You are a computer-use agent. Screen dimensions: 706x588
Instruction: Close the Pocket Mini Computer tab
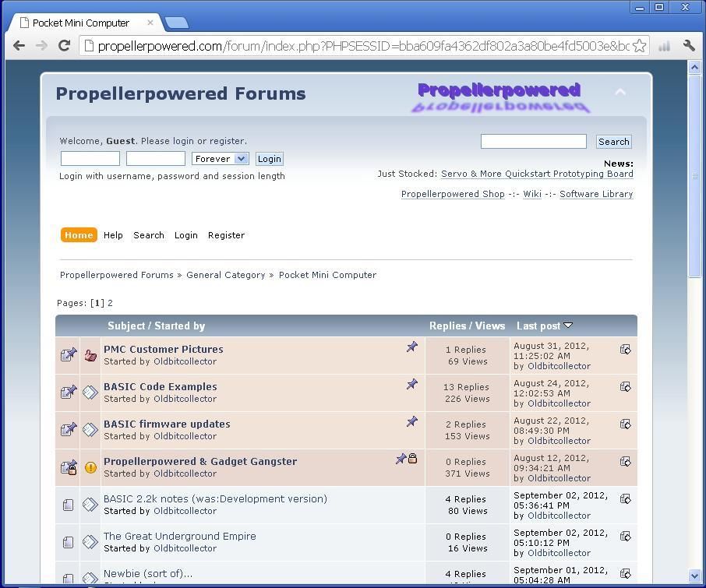click(x=150, y=23)
